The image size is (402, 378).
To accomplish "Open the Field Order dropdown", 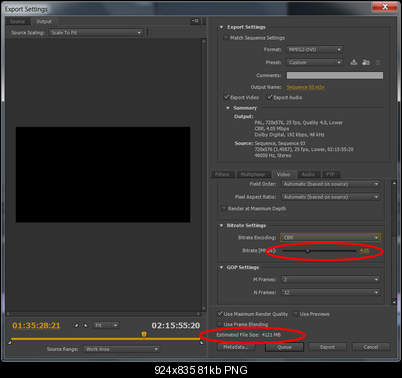I will 330,184.
